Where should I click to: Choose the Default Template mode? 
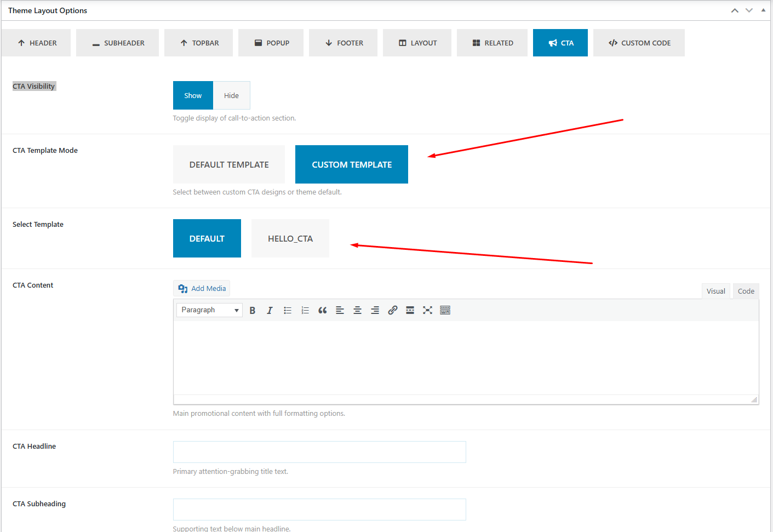pos(229,164)
